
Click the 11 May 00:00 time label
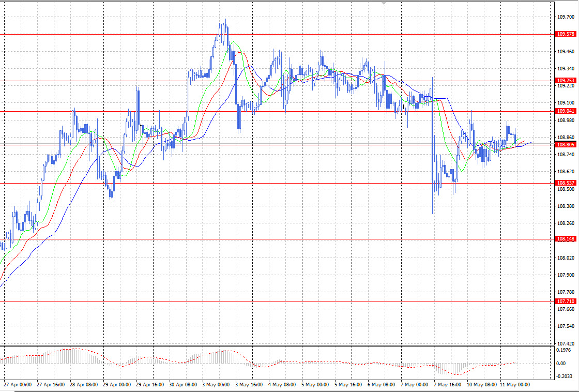coord(515,385)
